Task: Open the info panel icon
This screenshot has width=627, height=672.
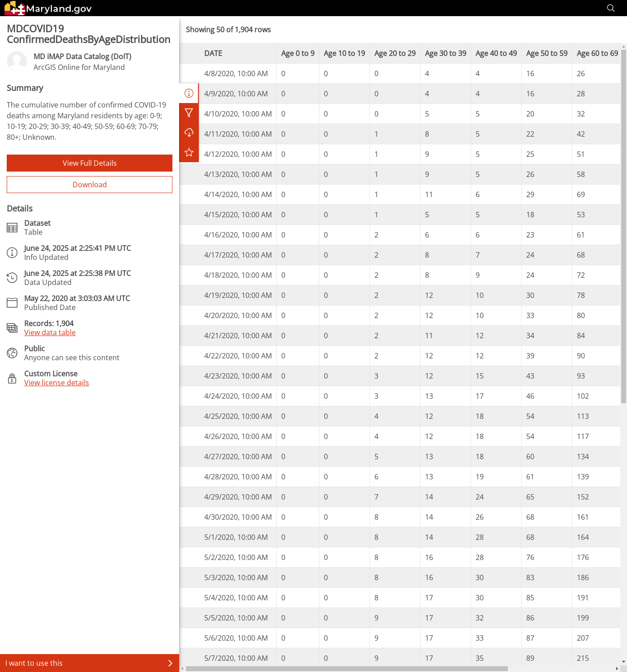Action: 189,93
